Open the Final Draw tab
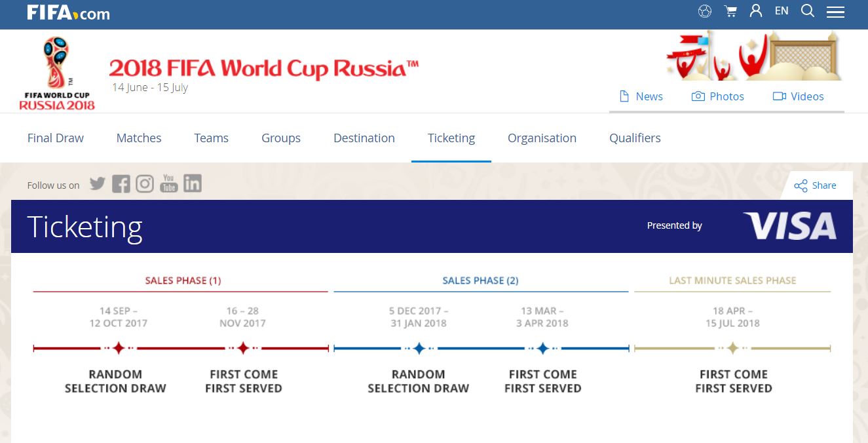 pyautogui.click(x=56, y=138)
